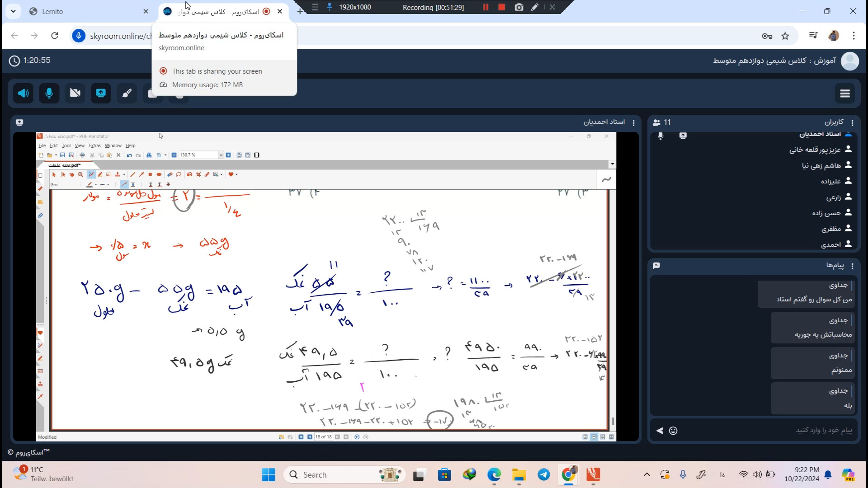The image size is (868, 488).
Task: Mute the speaker sound button
Action: [x=23, y=94]
